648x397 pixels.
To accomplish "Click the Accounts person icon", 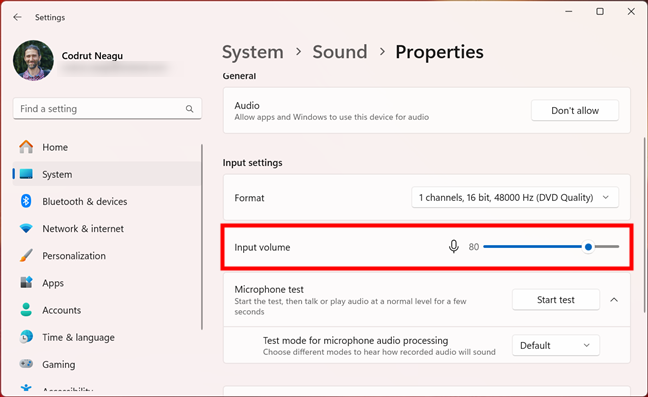I will click(26, 310).
